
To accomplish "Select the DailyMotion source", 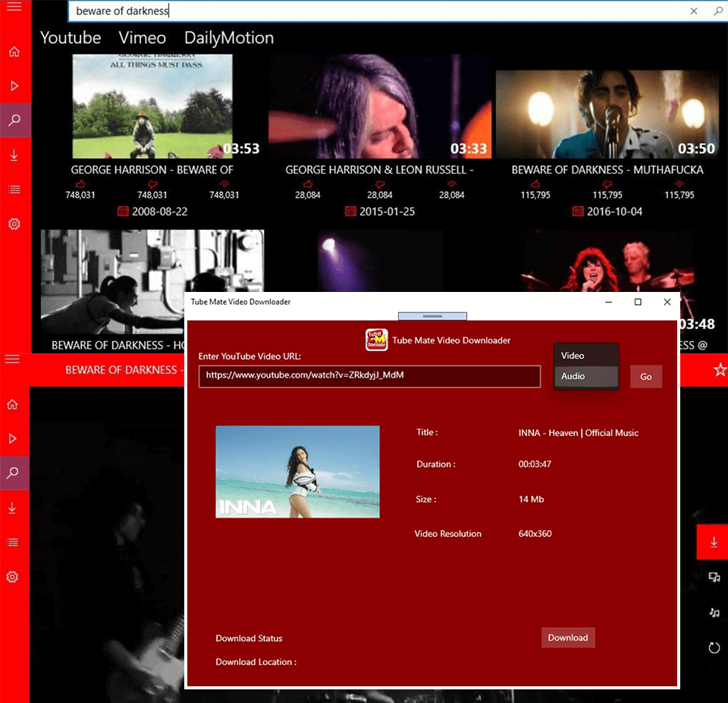I will (x=228, y=37).
